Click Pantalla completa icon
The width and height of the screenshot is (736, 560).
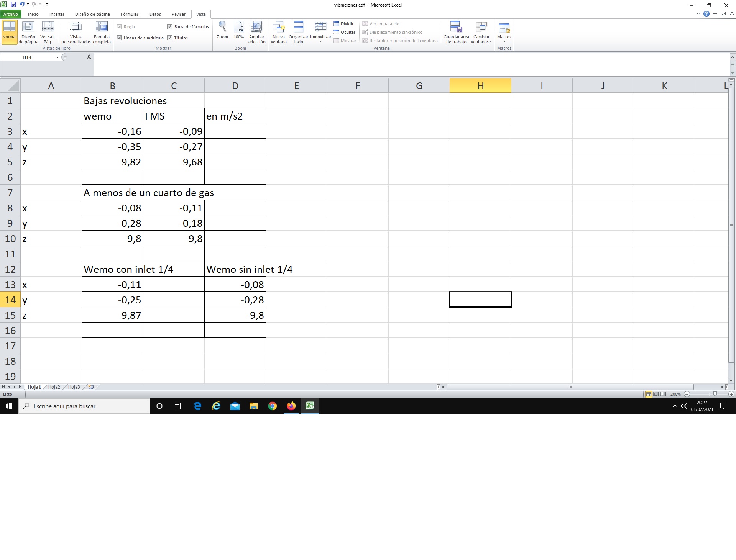pyautogui.click(x=102, y=27)
